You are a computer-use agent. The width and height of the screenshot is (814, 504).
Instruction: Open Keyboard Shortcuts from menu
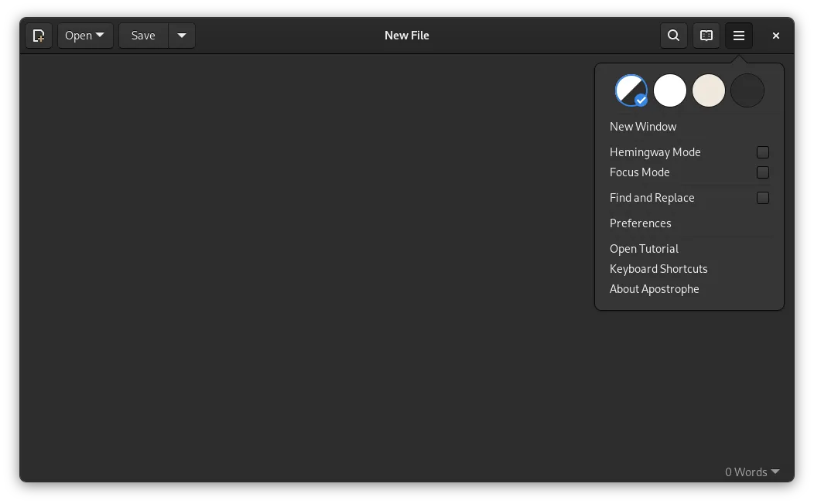click(658, 269)
